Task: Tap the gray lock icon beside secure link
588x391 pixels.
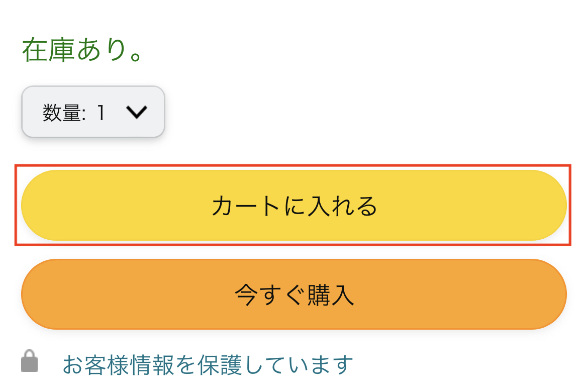Action: (30, 362)
